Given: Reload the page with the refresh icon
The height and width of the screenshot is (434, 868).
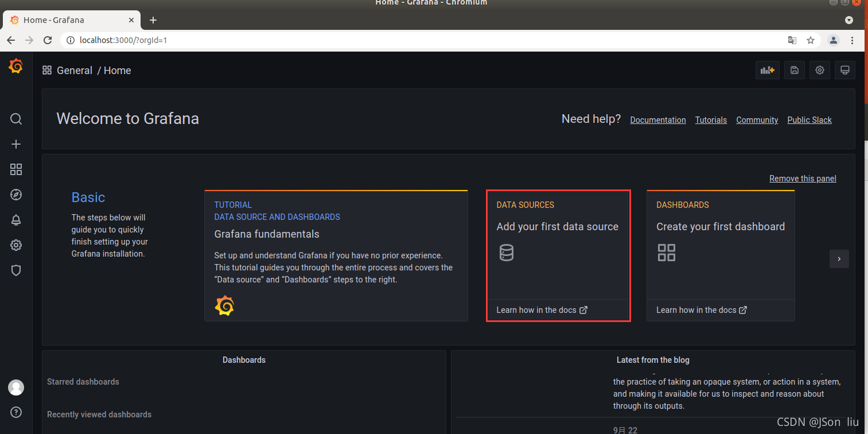Looking at the screenshot, I should pos(48,40).
